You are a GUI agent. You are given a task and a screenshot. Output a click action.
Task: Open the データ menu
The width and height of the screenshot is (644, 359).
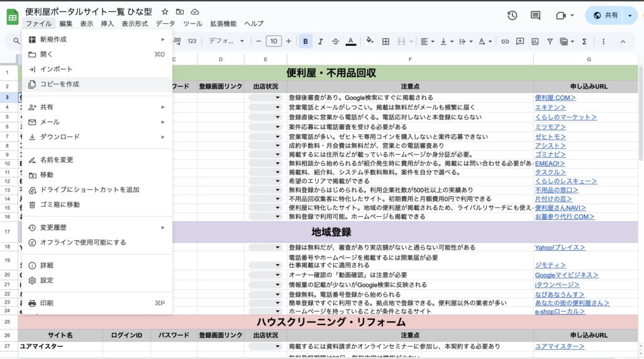(x=165, y=23)
